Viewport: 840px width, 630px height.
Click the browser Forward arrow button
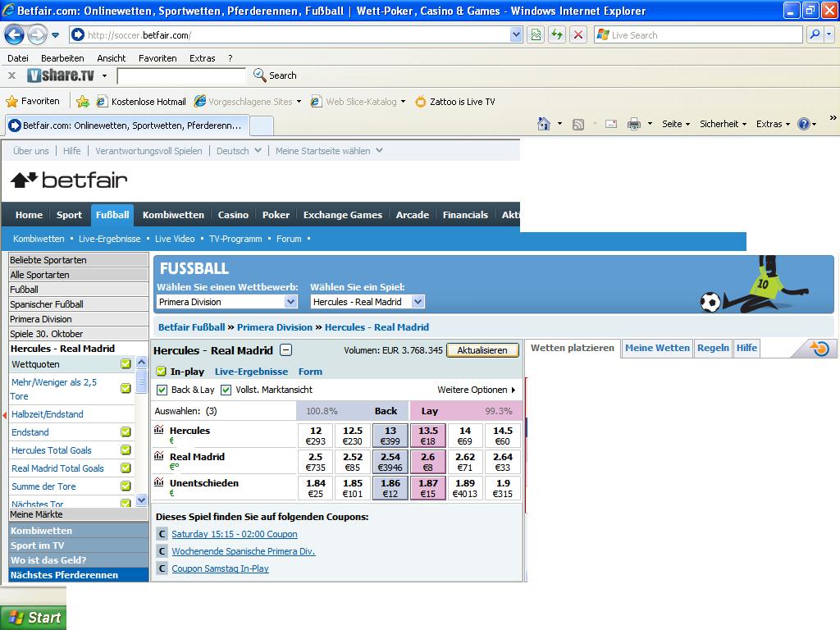pos(37,35)
